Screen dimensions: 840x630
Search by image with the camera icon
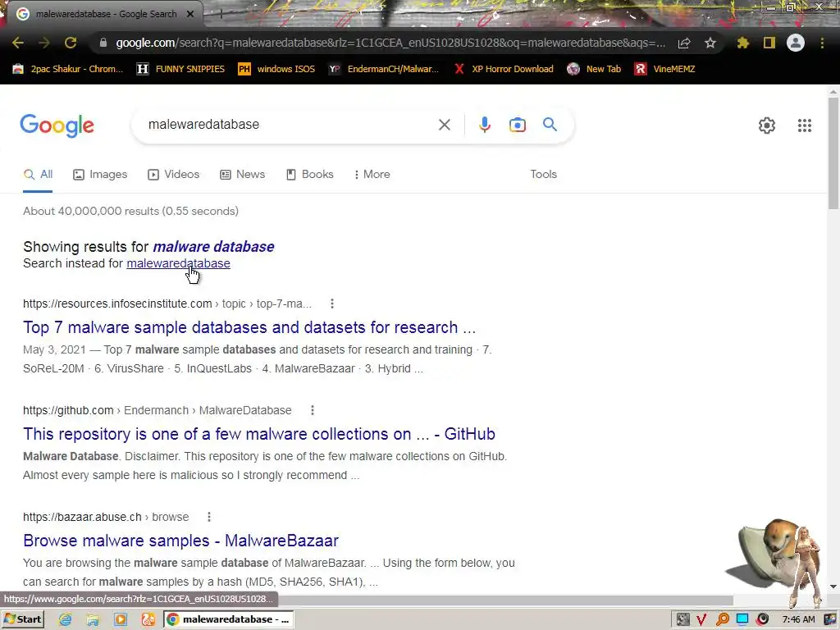(517, 125)
